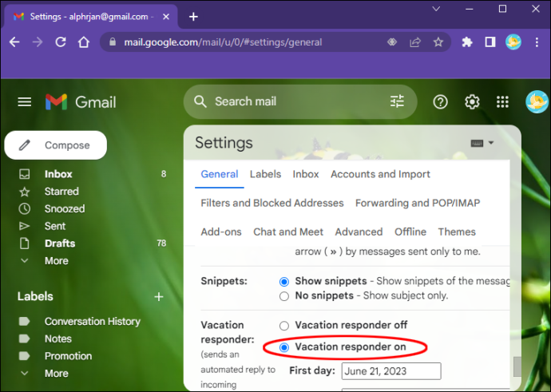Open the Chrome profile avatar

coord(513,42)
